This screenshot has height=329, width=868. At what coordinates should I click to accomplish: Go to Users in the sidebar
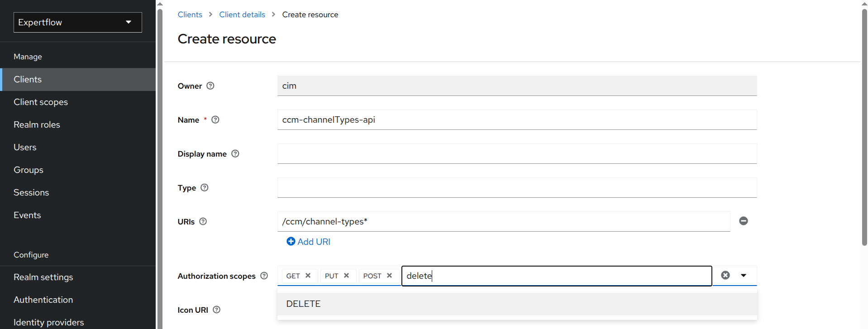(25, 148)
